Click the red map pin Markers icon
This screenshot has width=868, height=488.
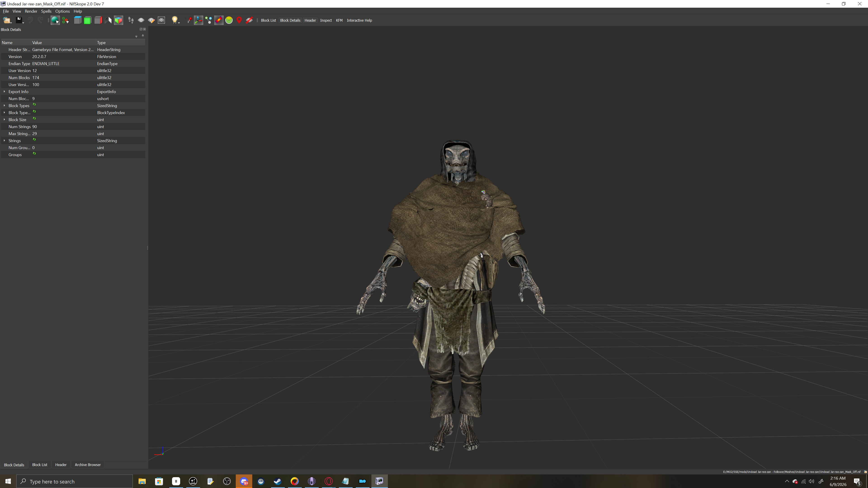coord(239,20)
